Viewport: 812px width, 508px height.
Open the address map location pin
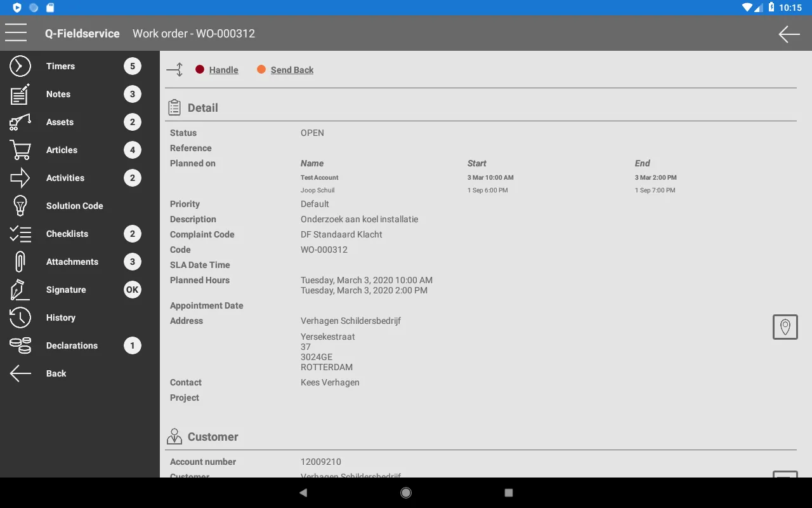pyautogui.click(x=785, y=327)
